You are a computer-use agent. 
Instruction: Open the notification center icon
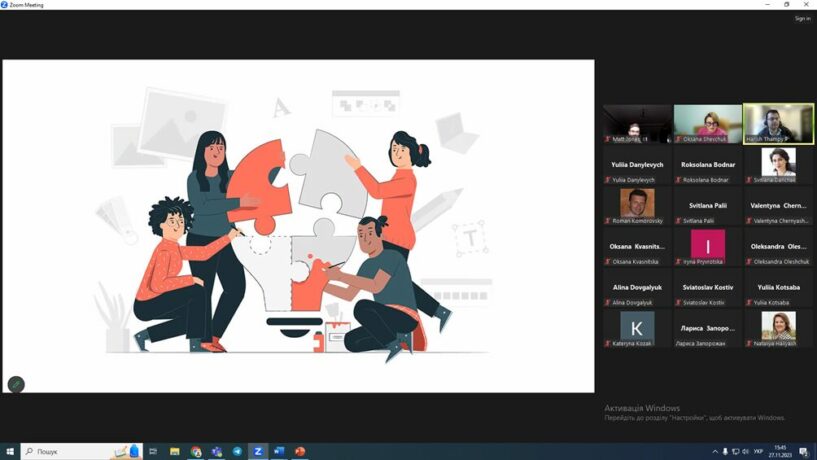coord(803,452)
